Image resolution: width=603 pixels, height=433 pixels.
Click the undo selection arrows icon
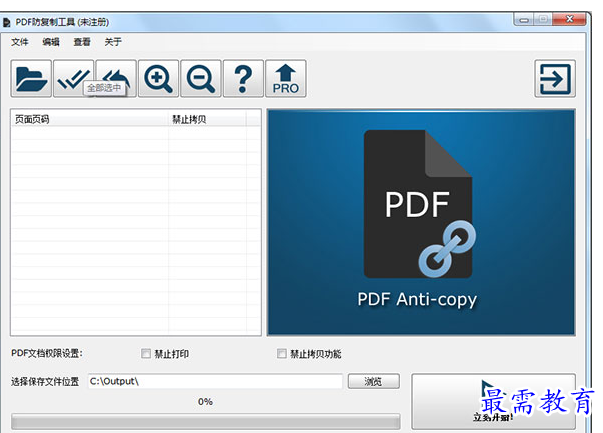click(x=116, y=78)
